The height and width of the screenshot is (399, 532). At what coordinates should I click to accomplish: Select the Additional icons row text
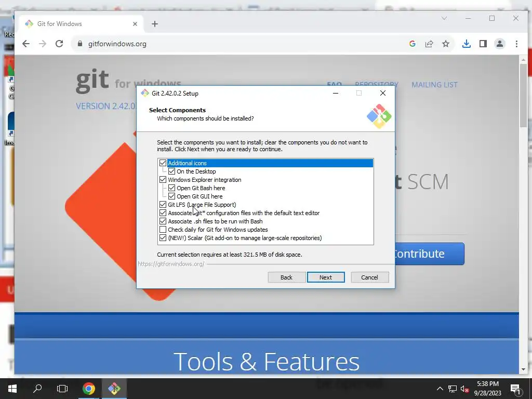(187, 163)
